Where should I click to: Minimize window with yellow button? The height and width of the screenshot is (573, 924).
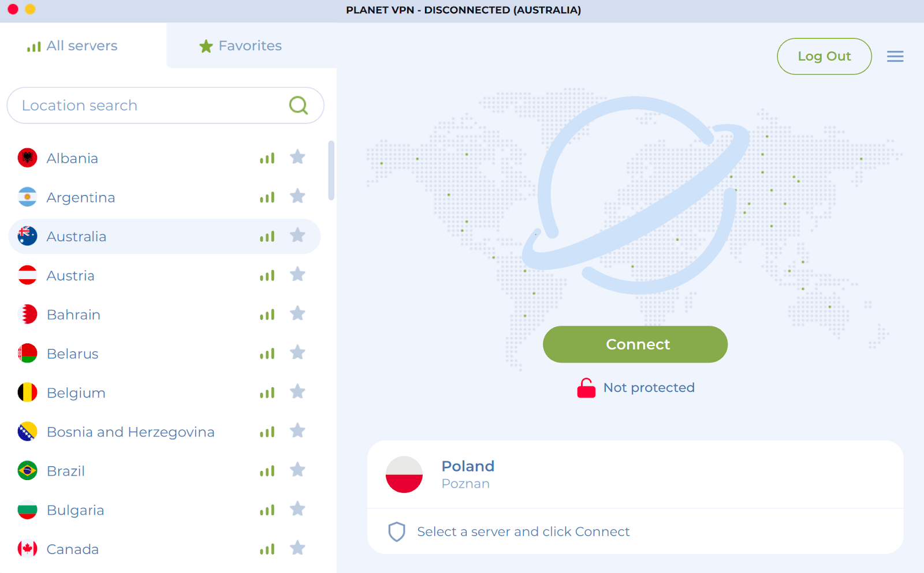pyautogui.click(x=30, y=9)
